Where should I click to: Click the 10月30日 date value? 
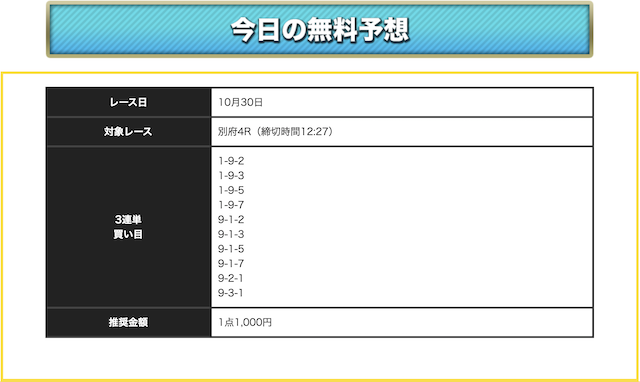point(240,102)
